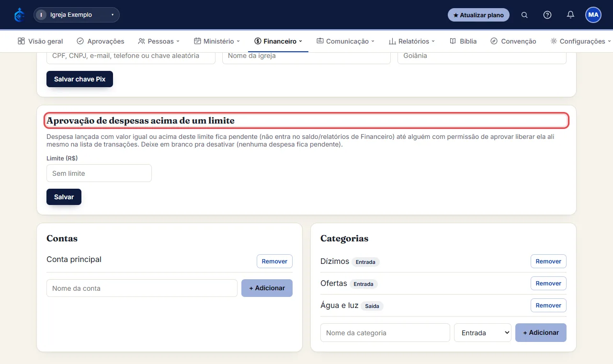Remove the Conta principal account
613x364 pixels.
coord(274,262)
